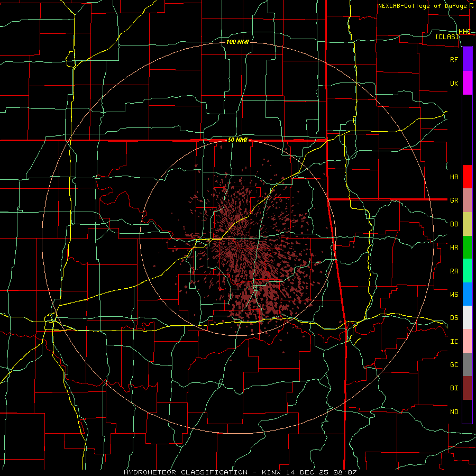Click the BI legend label
476x476 pixels.
click(454, 388)
